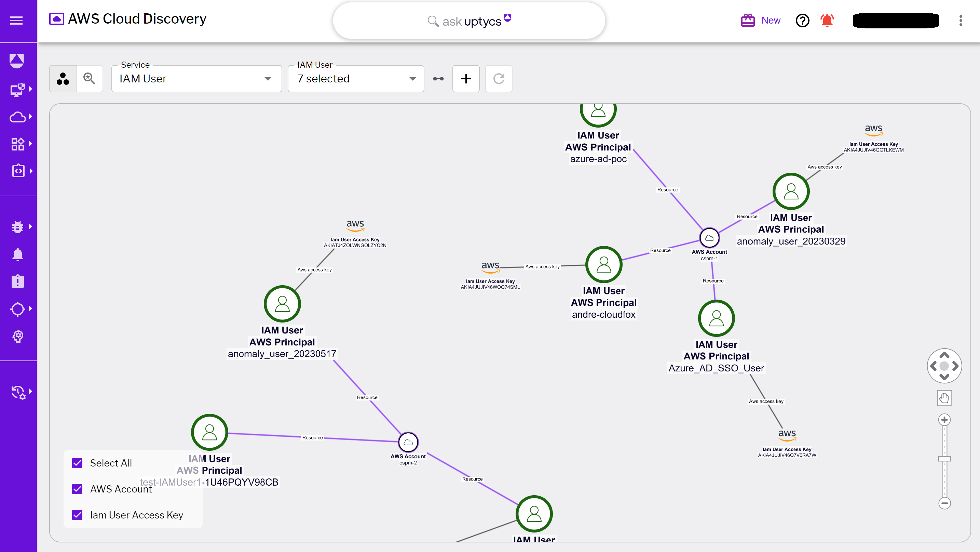Toggle AWS Account checkbox in legend

[78, 489]
